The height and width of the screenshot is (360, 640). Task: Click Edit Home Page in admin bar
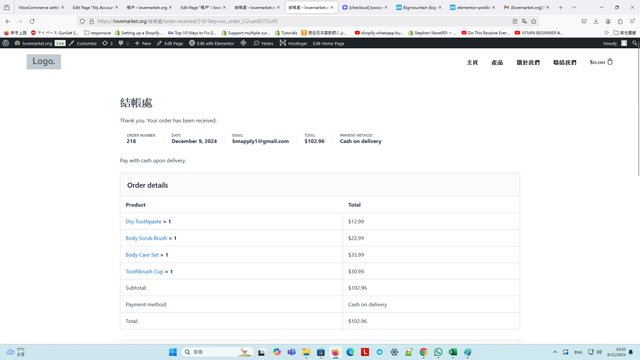(x=329, y=43)
